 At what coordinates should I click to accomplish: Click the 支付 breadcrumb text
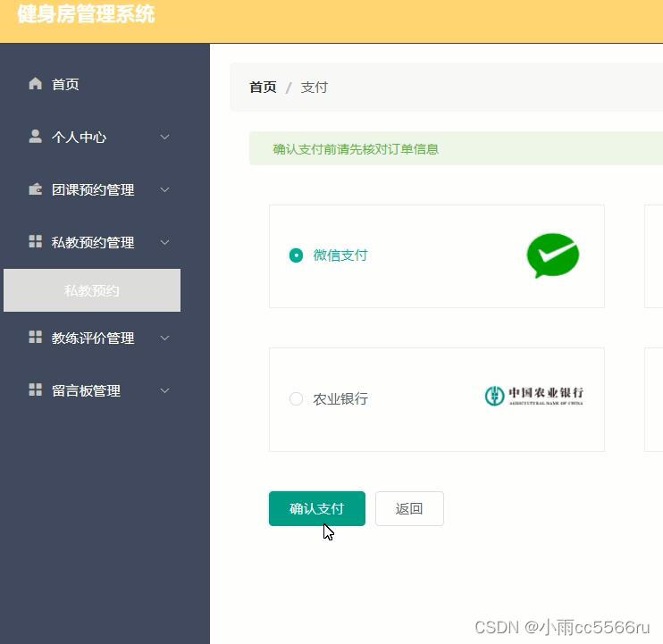[315, 87]
